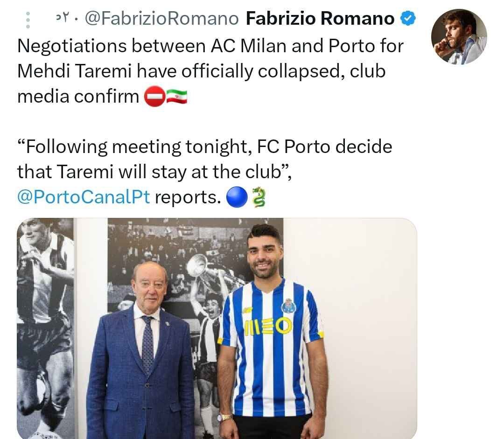Screen dimensions: 504x439
Task: Open the three-dot more options menu
Action: [x=28, y=20]
